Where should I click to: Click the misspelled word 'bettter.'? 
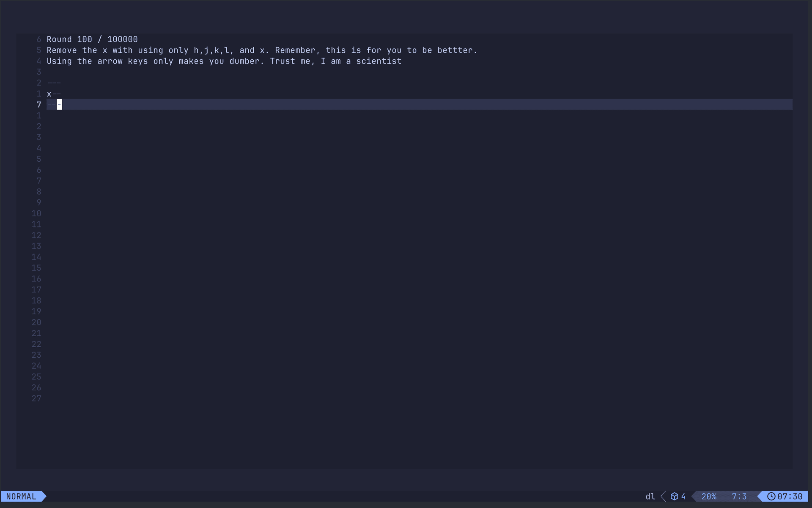click(457, 50)
